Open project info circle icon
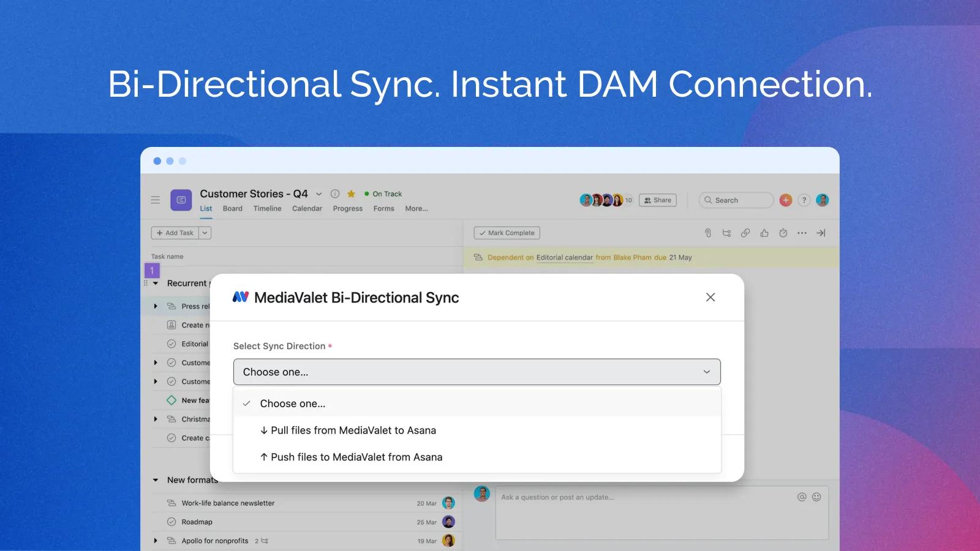 [335, 193]
